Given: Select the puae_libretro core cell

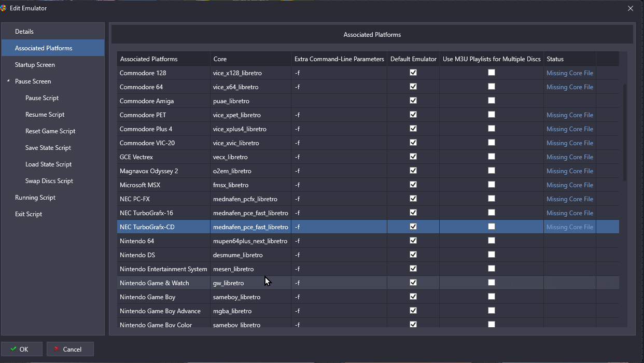Looking at the screenshot, I should point(250,101).
